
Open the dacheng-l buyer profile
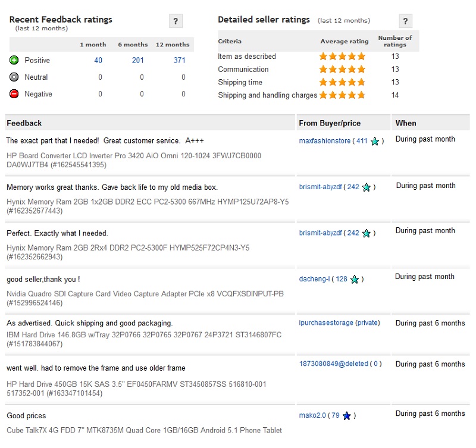coord(314,279)
